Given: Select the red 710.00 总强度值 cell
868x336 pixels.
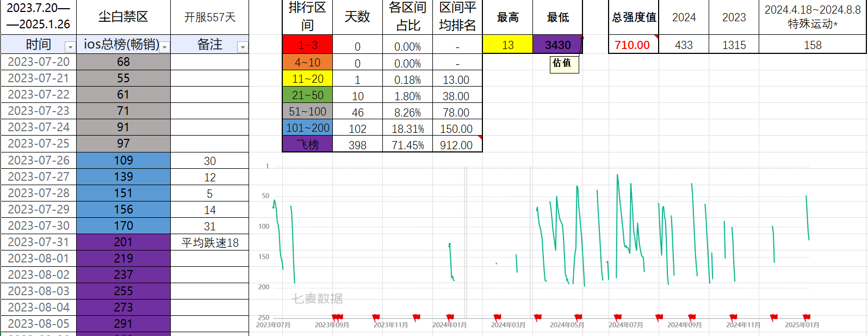Looking at the screenshot, I should pyautogui.click(x=633, y=45).
